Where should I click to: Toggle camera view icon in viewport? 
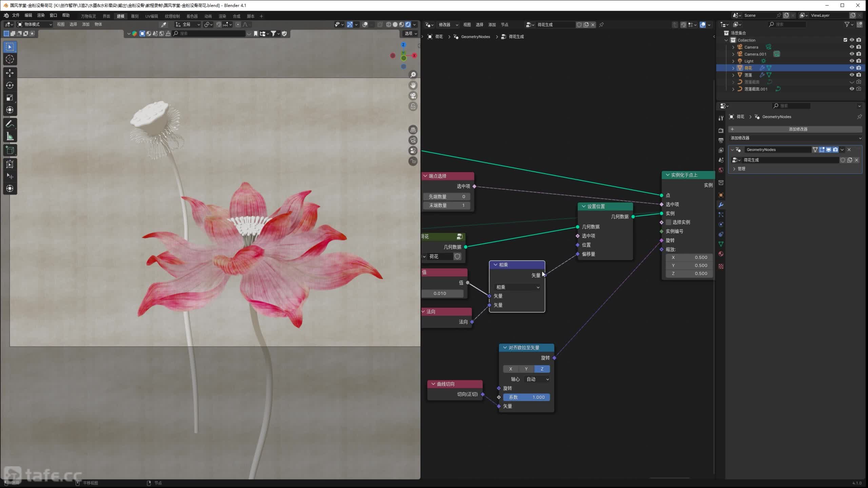413,96
